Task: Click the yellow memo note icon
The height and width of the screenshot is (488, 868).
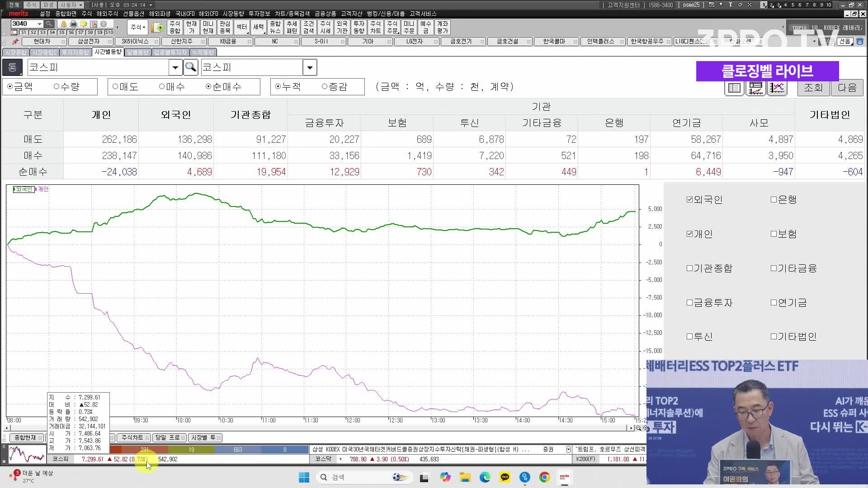Action: tap(84, 24)
